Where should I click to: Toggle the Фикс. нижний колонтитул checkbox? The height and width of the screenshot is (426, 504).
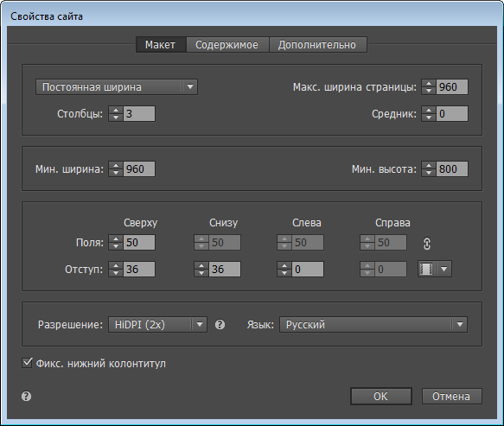click(x=27, y=363)
